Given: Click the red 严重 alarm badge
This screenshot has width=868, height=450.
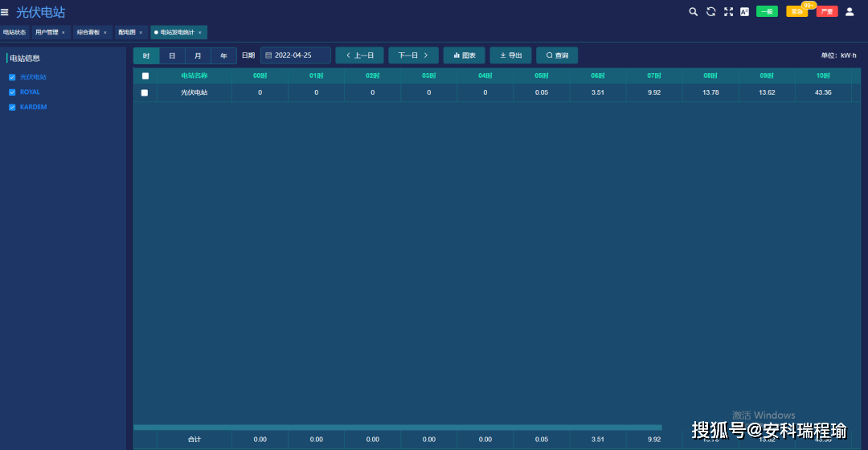Looking at the screenshot, I should 827,11.
